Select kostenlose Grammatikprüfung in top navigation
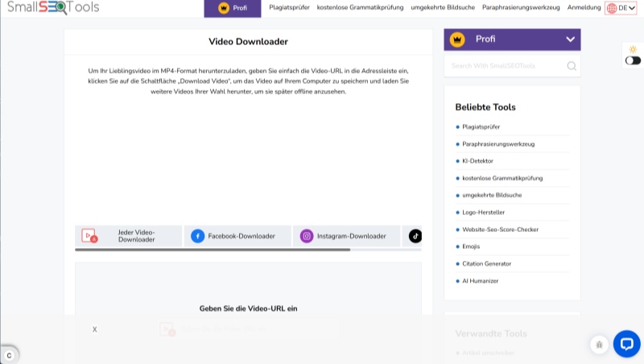The height and width of the screenshot is (364, 644). point(360,8)
